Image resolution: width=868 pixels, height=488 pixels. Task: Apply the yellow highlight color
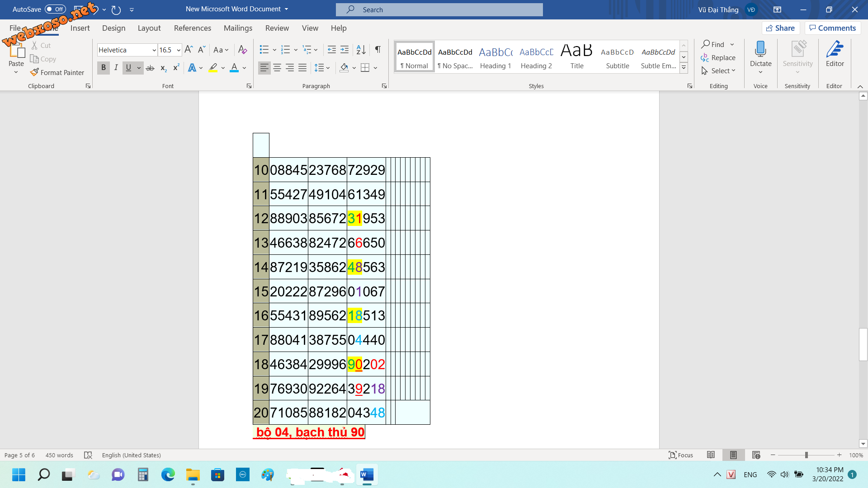(x=213, y=68)
